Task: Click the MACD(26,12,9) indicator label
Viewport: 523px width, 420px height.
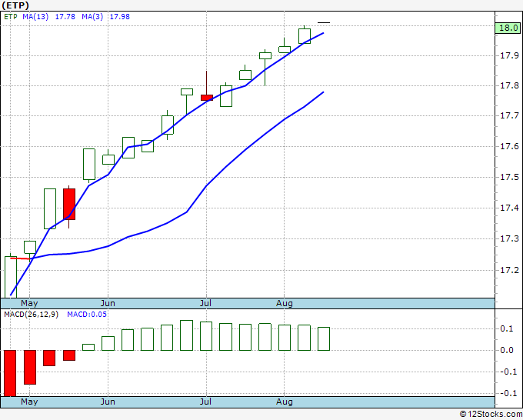Action: tap(31, 315)
